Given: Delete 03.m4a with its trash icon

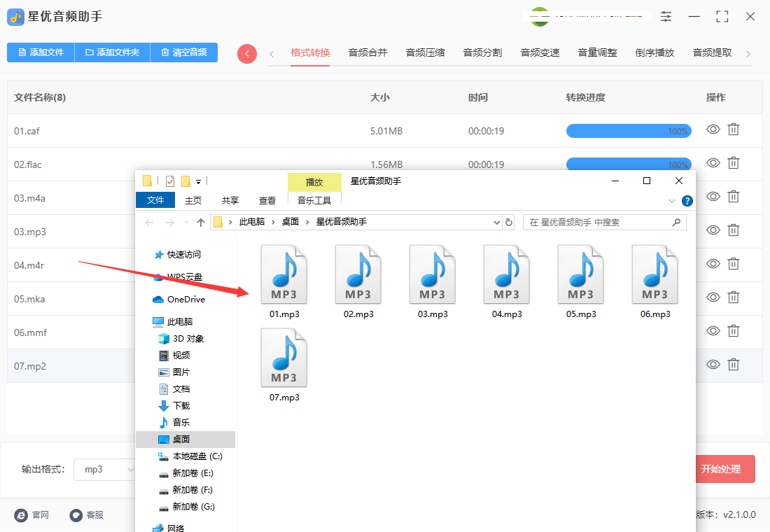Looking at the screenshot, I should [x=733, y=197].
